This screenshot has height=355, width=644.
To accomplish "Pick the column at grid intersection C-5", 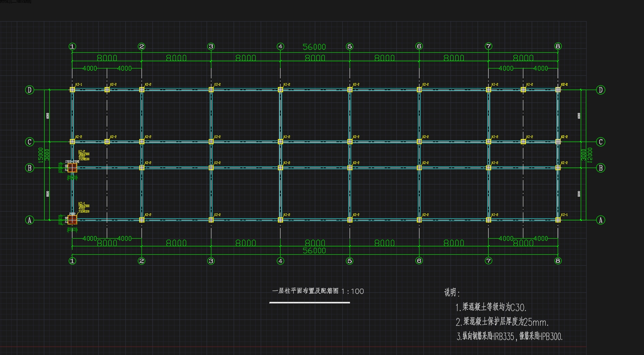I will click(x=350, y=142).
